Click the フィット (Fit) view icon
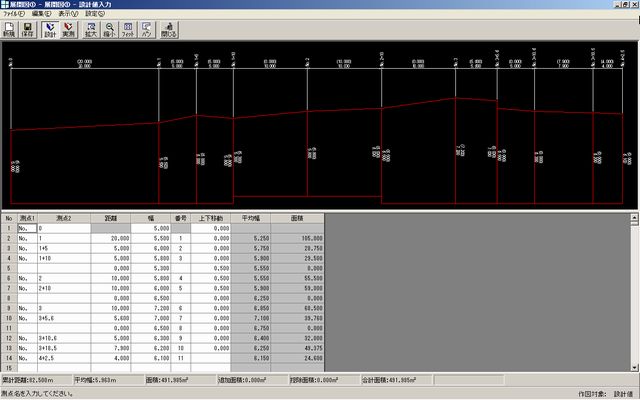The width and height of the screenshot is (640, 400). (128, 30)
